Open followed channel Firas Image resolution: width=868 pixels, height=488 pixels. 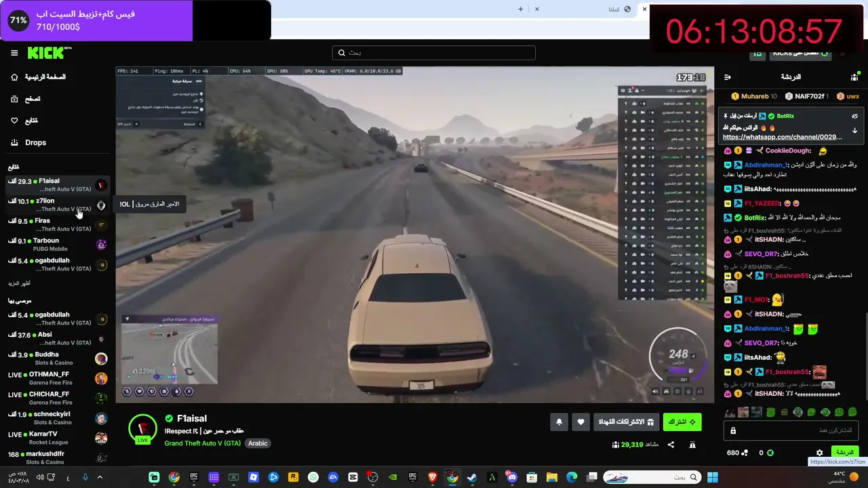pyautogui.click(x=57, y=224)
